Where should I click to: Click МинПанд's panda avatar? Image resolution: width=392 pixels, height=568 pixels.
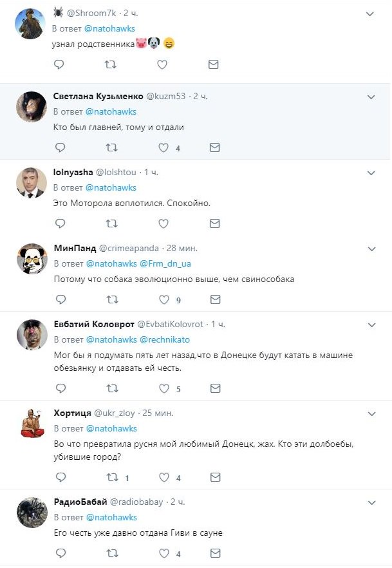click(30, 258)
